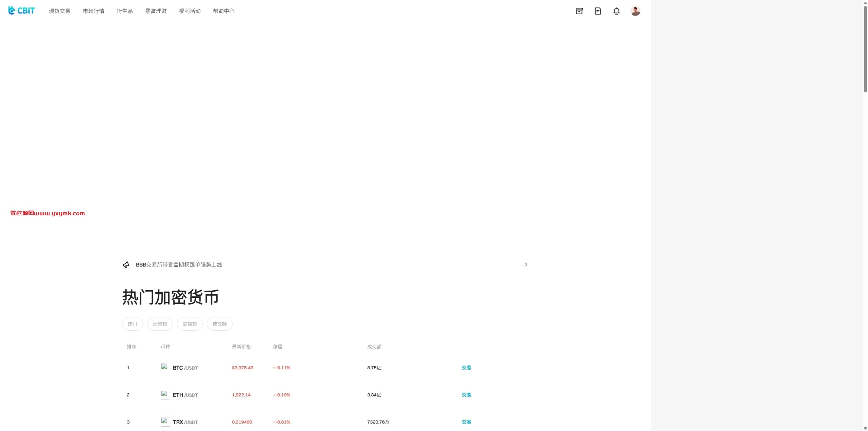Open the notifications bell

coord(616,11)
